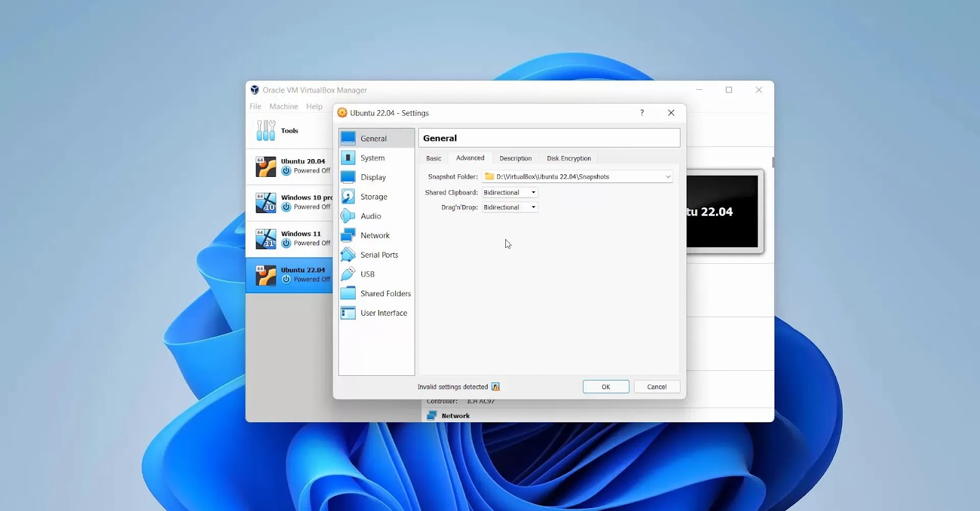Select the Audio speaker icon
This screenshot has width=980, height=511.
pyautogui.click(x=348, y=216)
